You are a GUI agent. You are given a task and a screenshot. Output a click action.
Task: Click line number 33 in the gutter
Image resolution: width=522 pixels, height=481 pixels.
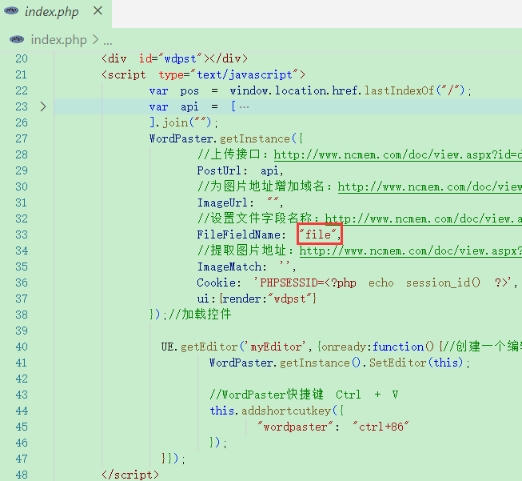tap(21, 235)
